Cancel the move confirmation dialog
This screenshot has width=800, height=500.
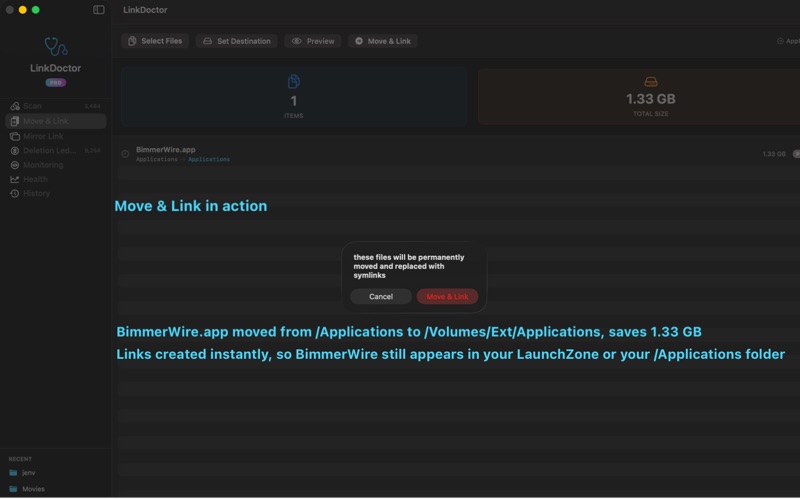pos(381,296)
